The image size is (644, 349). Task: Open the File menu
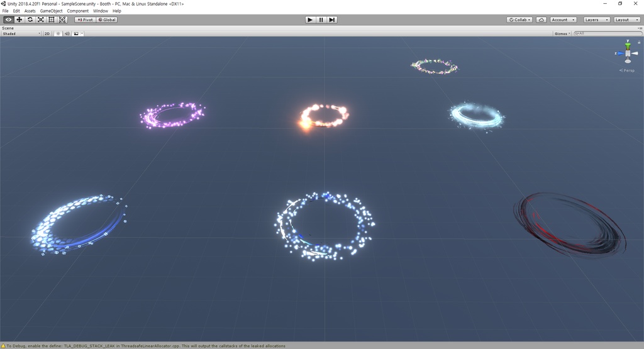(5, 11)
